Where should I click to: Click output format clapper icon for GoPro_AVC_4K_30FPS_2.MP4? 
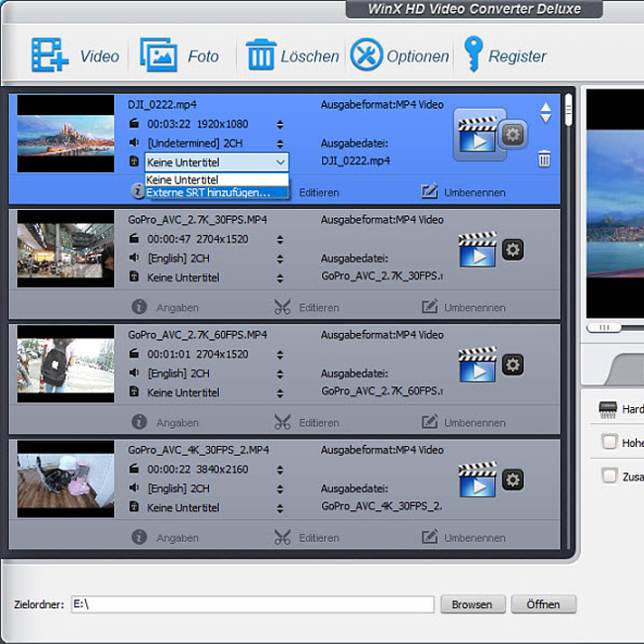click(477, 480)
